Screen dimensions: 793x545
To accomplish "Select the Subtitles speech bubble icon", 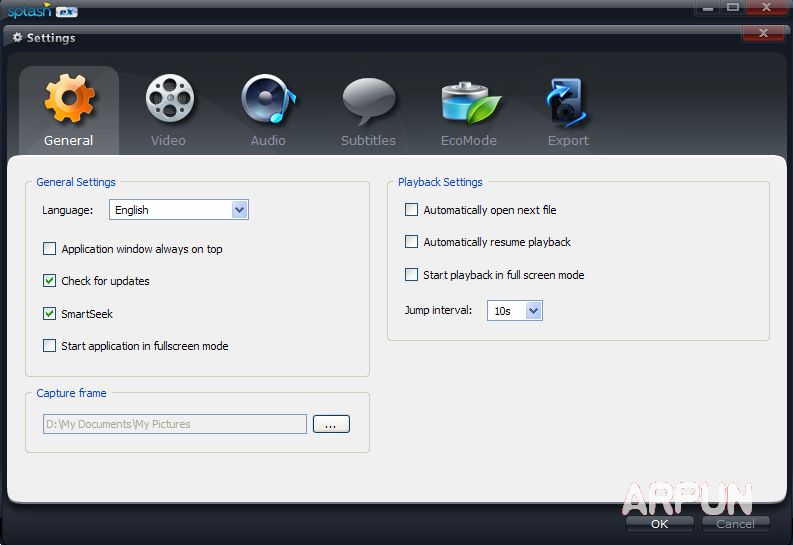I will [x=368, y=100].
